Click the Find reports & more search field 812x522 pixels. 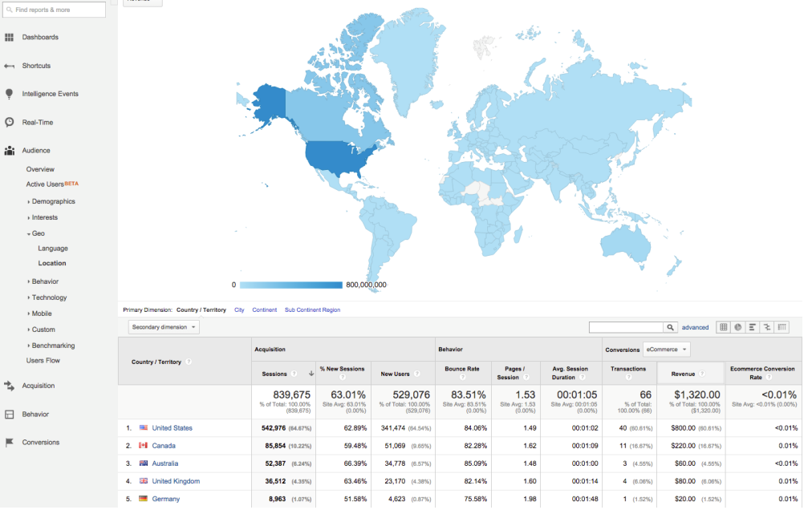(x=54, y=10)
